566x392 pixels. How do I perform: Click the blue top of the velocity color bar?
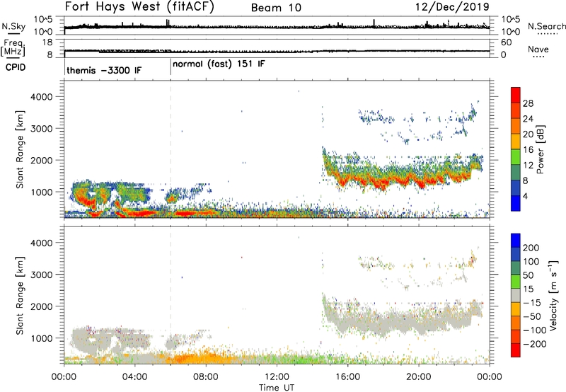[516, 241]
